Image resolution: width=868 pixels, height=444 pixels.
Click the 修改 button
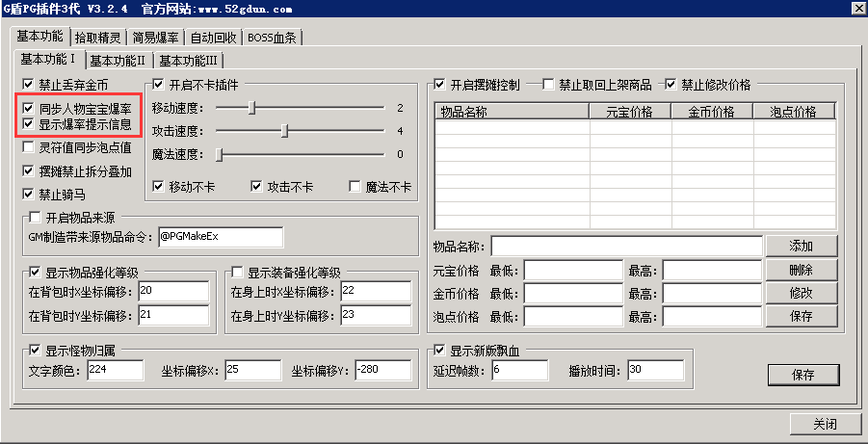coord(802,293)
